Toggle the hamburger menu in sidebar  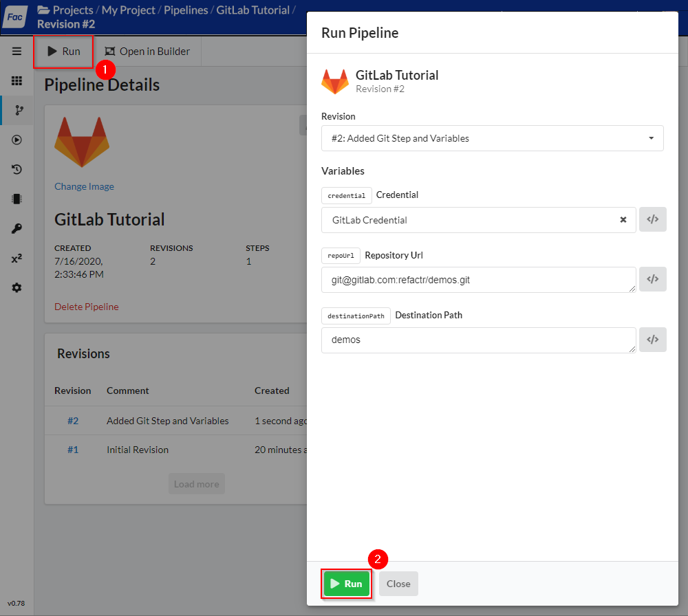pyautogui.click(x=17, y=51)
